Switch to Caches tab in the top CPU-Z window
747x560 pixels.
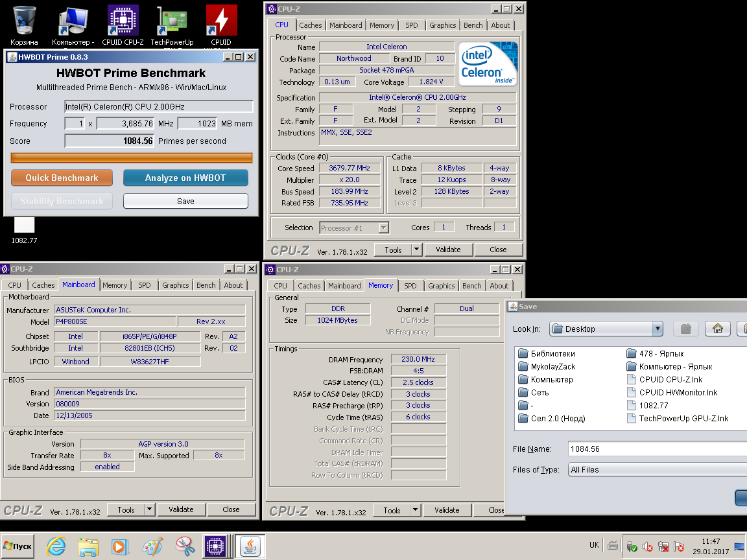(311, 25)
